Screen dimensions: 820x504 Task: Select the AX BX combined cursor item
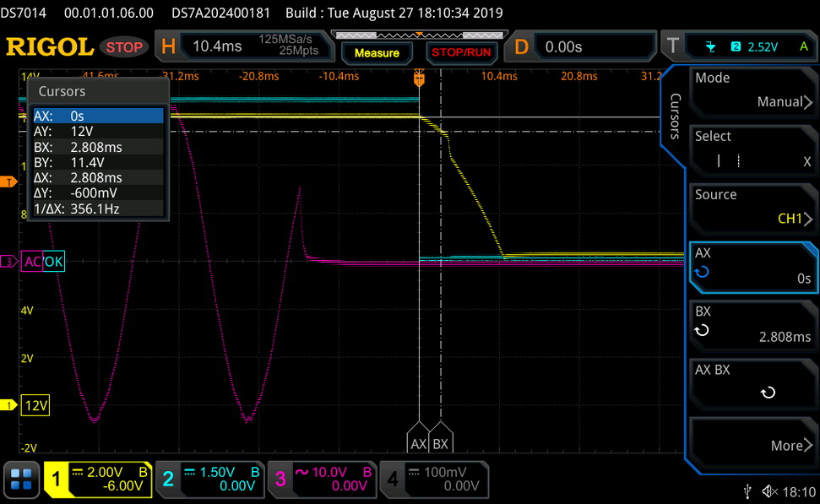click(x=752, y=382)
